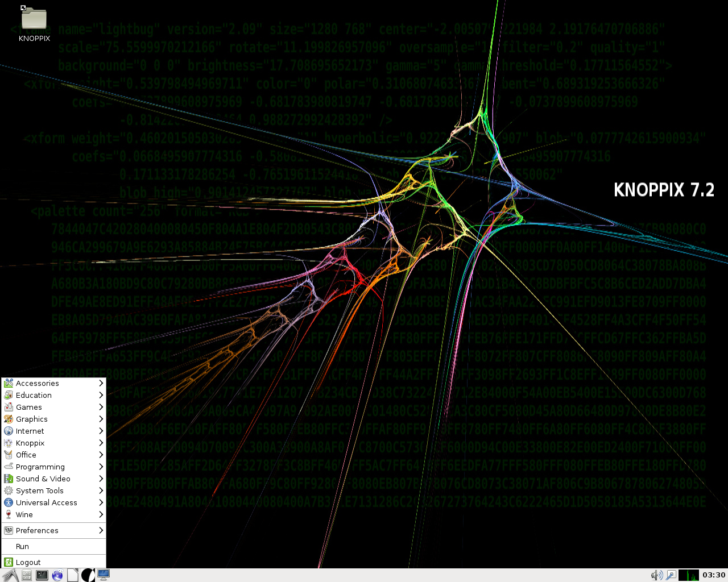Expand submenu arrow beside Education

pyautogui.click(x=101, y=395)
